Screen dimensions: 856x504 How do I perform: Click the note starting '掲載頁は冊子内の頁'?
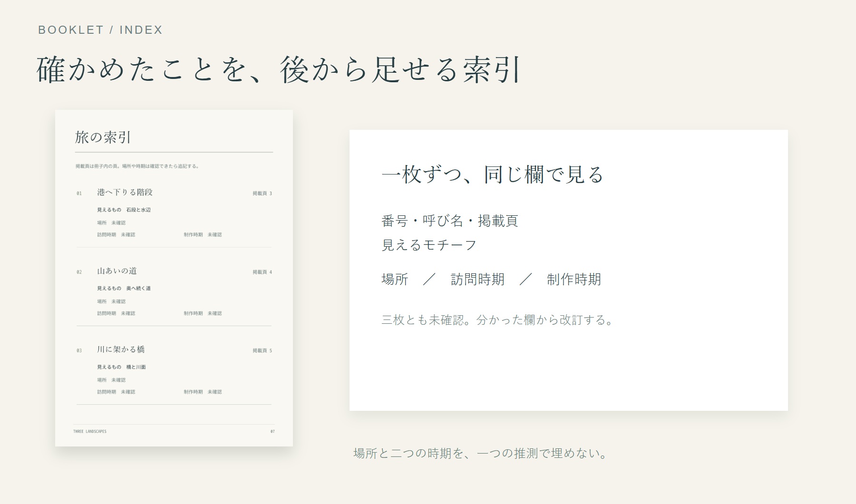(137, 166)
